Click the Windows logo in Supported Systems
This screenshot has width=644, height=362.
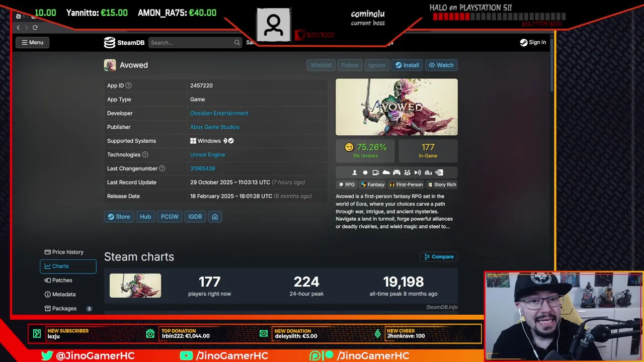193,141
